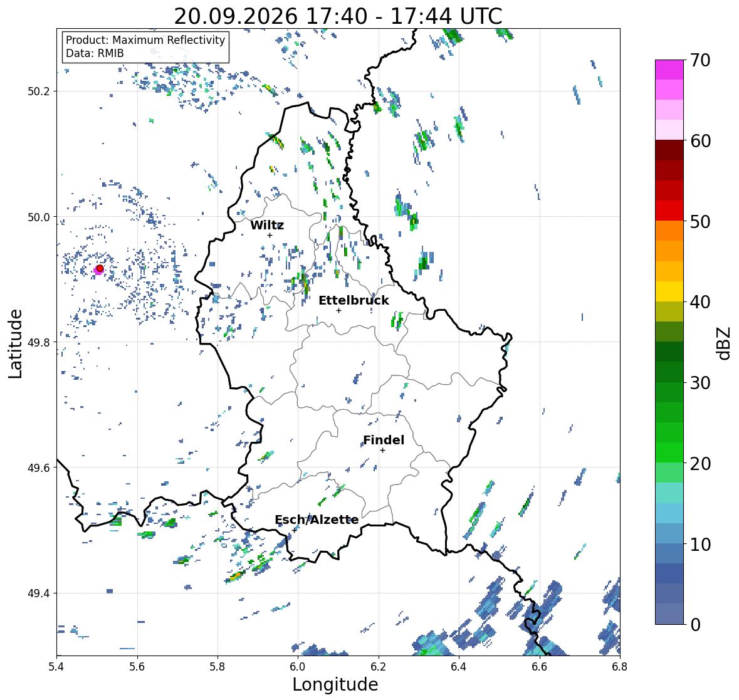Click the Data: RMIB text
Viewport: 739px width, 700px height.
click(x=95, y=53)
